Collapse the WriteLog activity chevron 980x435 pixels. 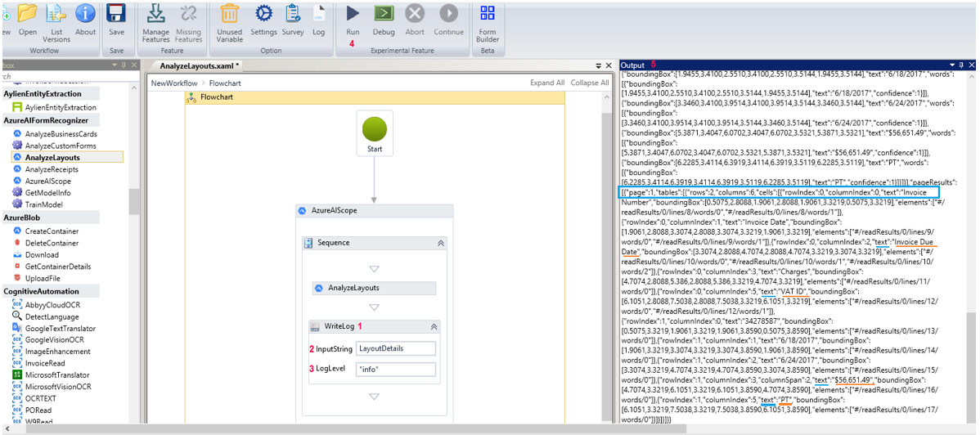coord(434,326)
